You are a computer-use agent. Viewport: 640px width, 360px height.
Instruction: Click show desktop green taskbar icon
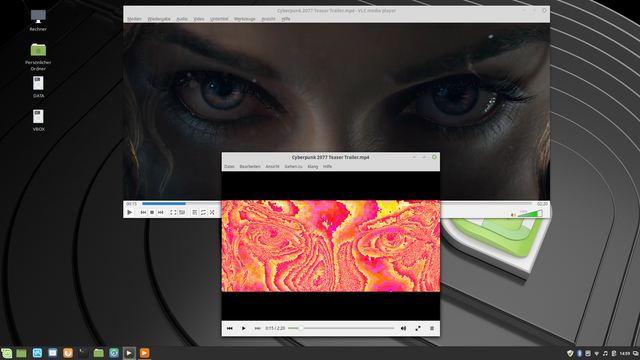coord(21,353)
